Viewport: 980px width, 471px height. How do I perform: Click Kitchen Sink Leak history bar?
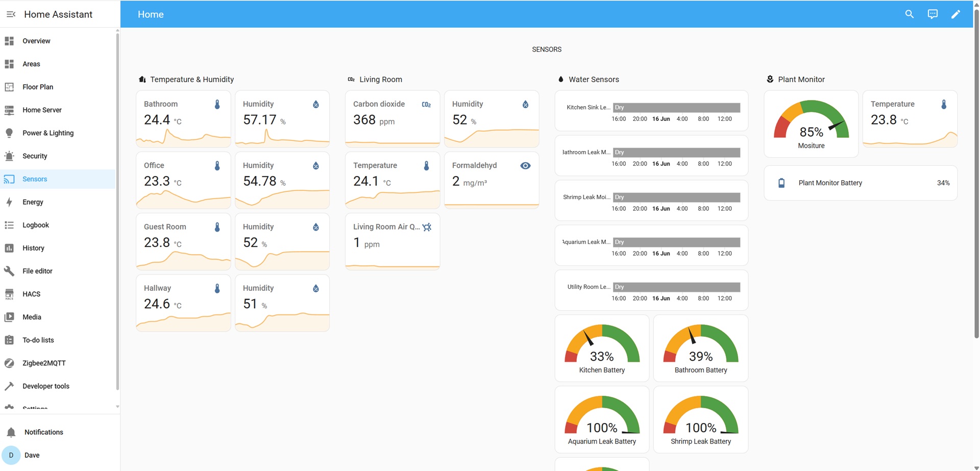(676, 108)
